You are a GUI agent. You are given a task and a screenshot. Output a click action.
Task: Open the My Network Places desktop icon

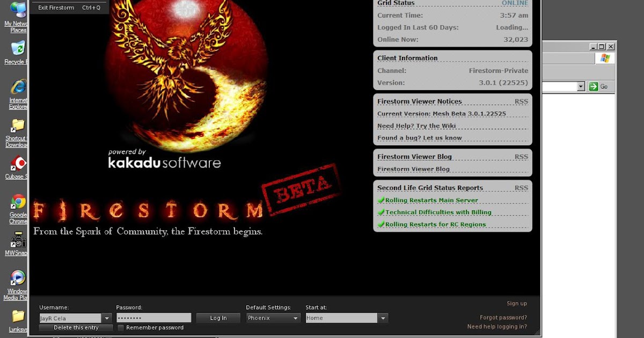(x=18, y=10)
